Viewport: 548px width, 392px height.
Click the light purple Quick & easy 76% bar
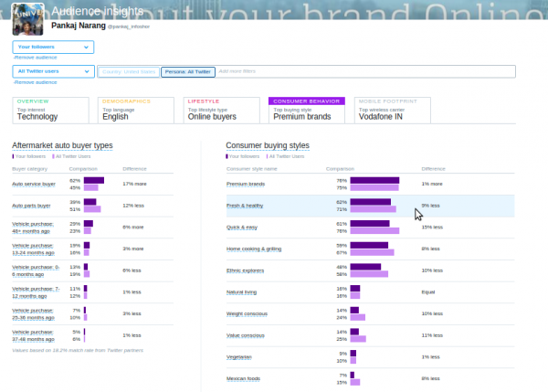click(374, 231)
